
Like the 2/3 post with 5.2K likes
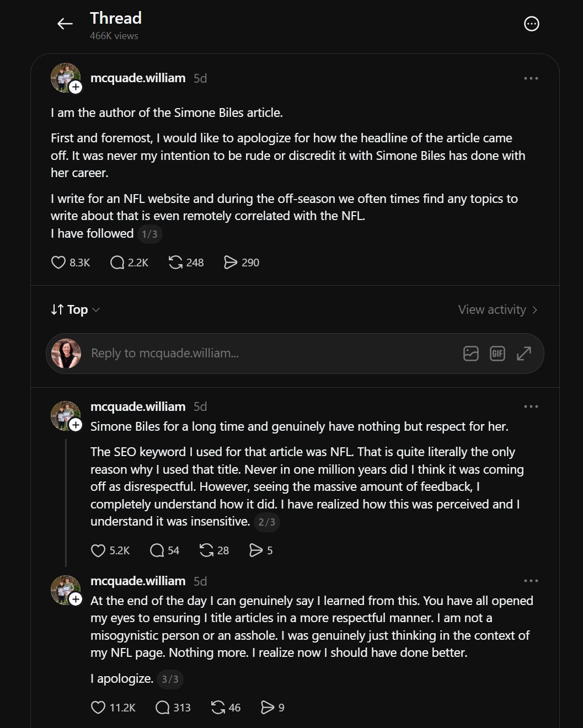click(x=110, y=550)
